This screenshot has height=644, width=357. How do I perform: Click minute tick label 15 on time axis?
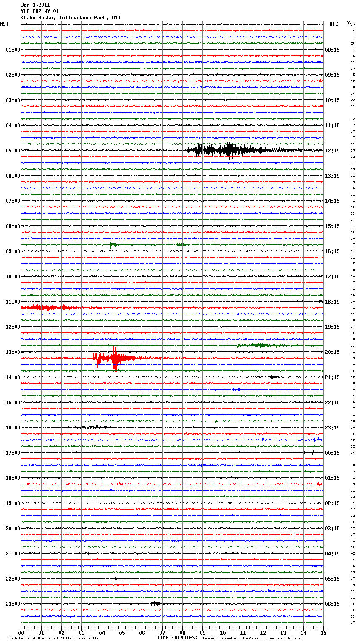click(323, 633)
